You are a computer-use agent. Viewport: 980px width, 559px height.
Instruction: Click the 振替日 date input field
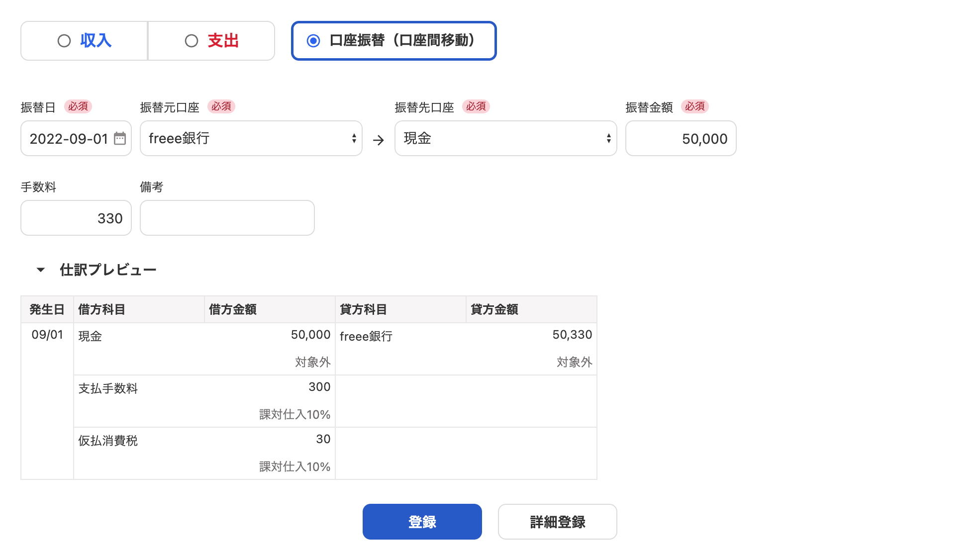pos(76,138)
